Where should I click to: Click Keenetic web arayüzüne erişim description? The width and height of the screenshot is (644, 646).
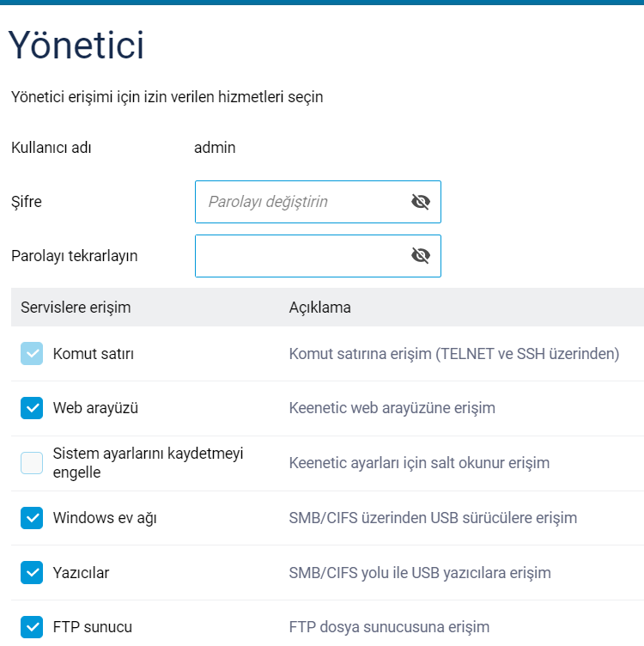point(392,408)
